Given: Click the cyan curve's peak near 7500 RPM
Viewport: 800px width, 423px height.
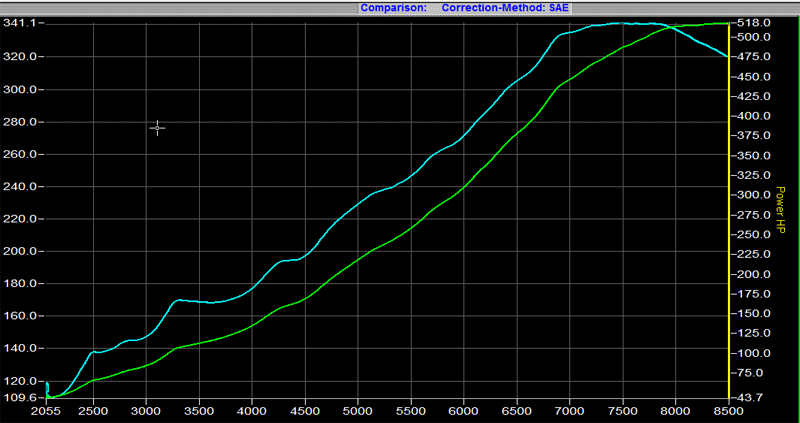Looking at the screenshot, I should pos(620,23).
